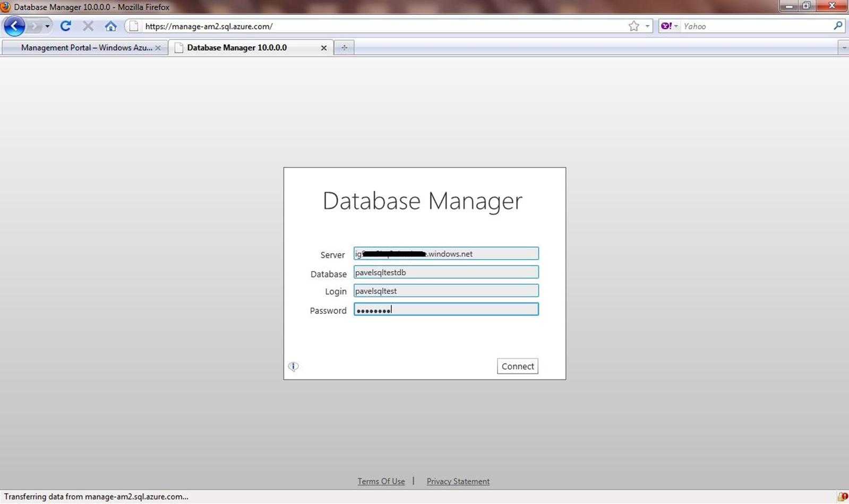
Task: Close the Database Manager tab
Action: pos(323,48)
